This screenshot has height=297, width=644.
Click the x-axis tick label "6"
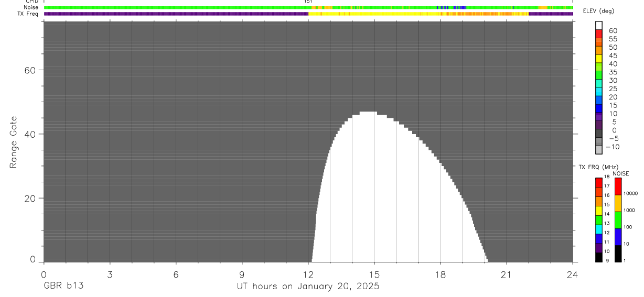tap(176, 274)
